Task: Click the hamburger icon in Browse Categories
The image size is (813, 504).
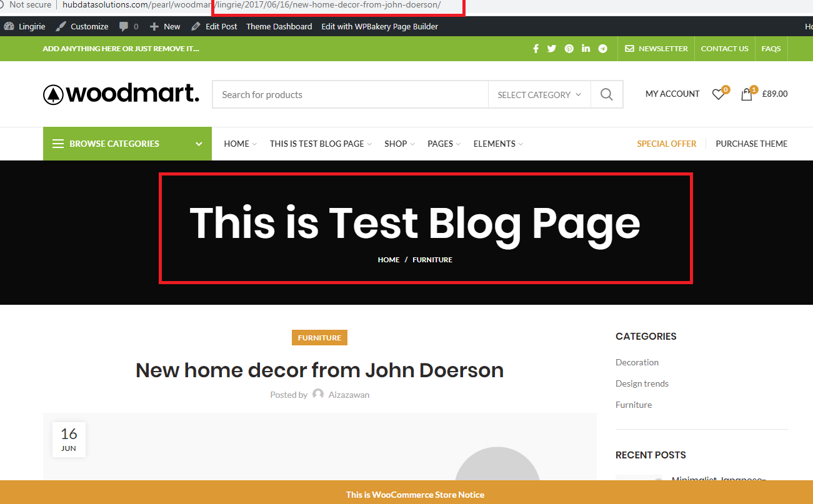Action: click(58, 144)
